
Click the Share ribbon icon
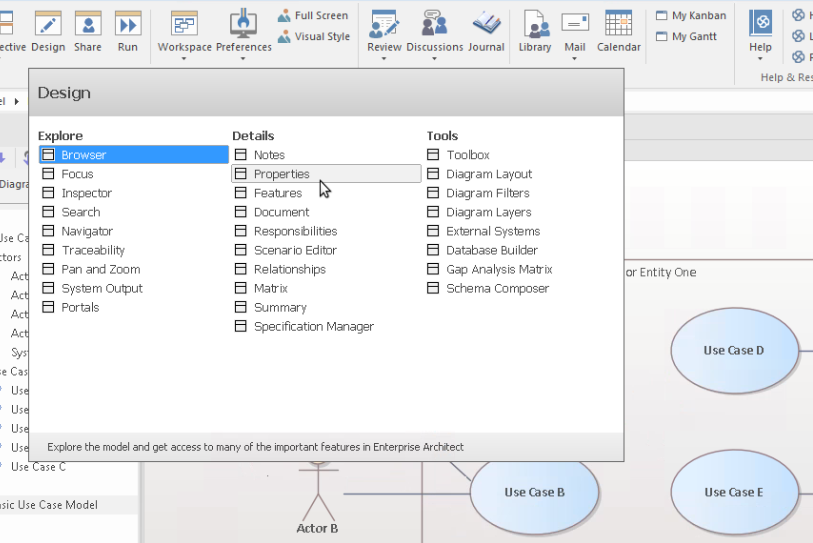pos(88,31)
